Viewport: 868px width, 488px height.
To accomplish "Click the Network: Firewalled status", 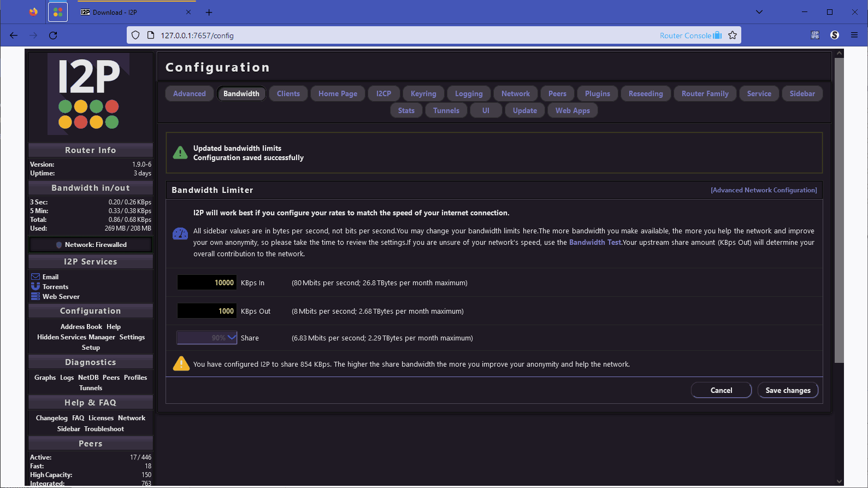I will click(91, 245).
